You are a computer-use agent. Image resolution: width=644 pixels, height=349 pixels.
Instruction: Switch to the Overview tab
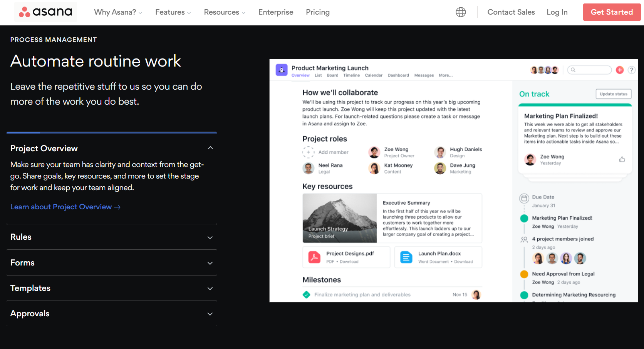click(300, 75)
